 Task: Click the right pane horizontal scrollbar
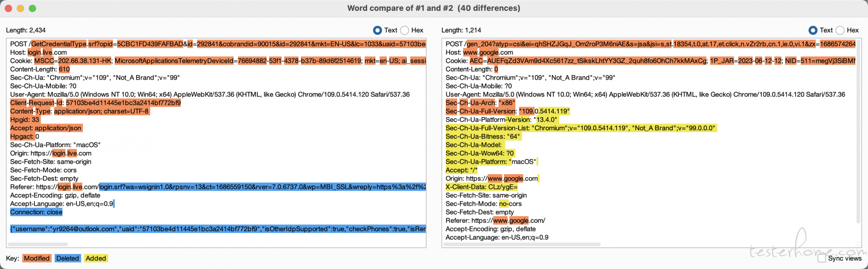522,244
